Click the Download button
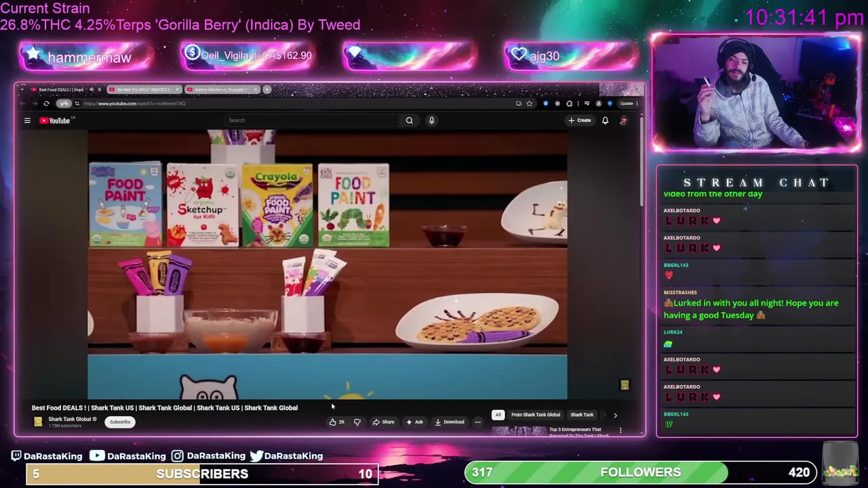This screenshot has height=488, width=868. coord(450,422)
